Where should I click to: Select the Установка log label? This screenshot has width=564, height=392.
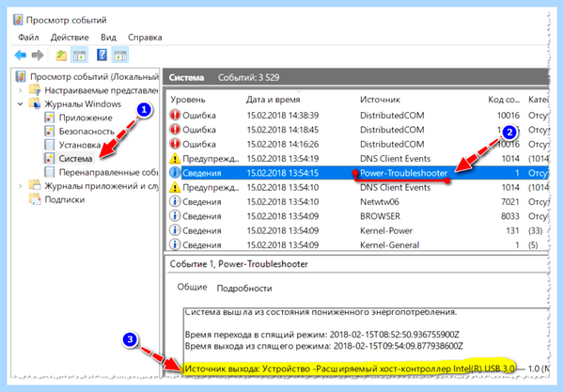coord(80,145)
